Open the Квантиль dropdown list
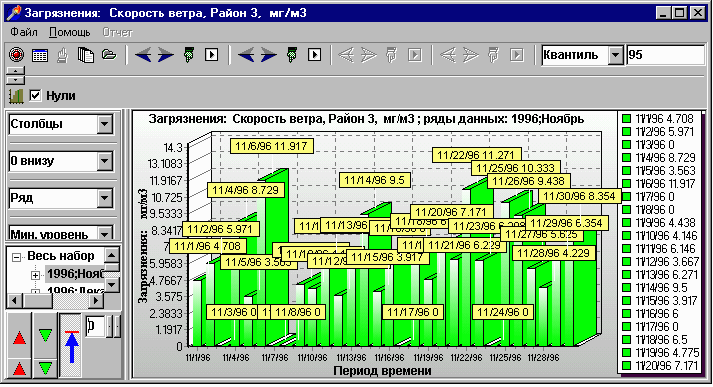The image size is (713, 387). (x=615, y=55)
